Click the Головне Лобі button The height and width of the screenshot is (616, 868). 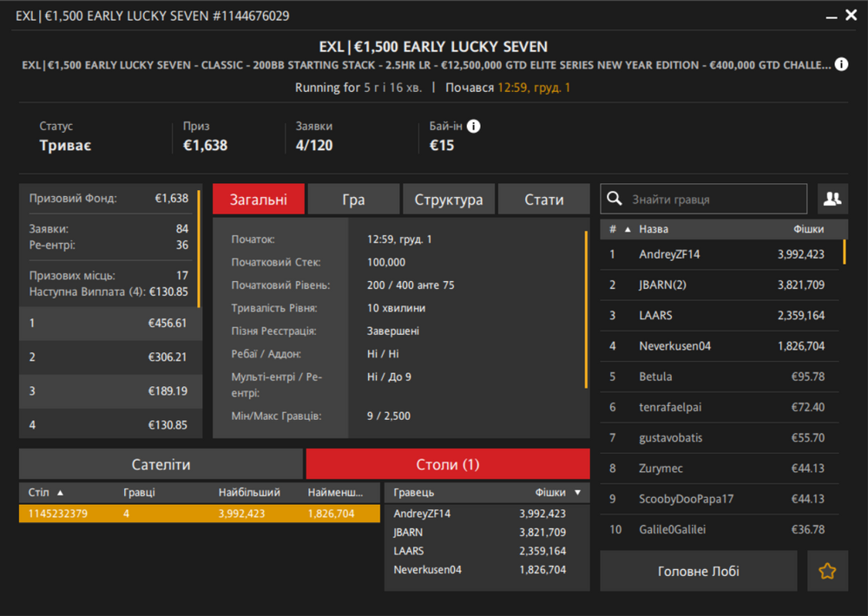click(698, 571)
